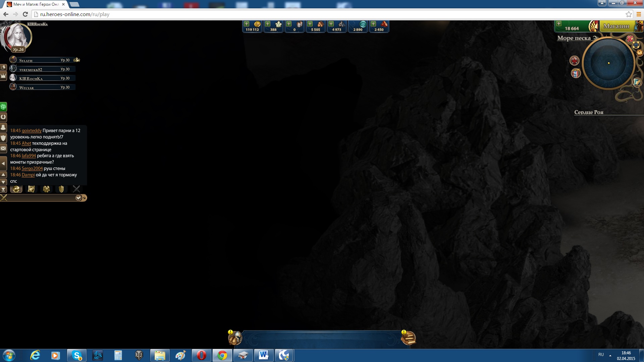Open the mail envelope sidebar icon
The height and width of the screenshot is (362, 644).
click(x=3, y=148)
